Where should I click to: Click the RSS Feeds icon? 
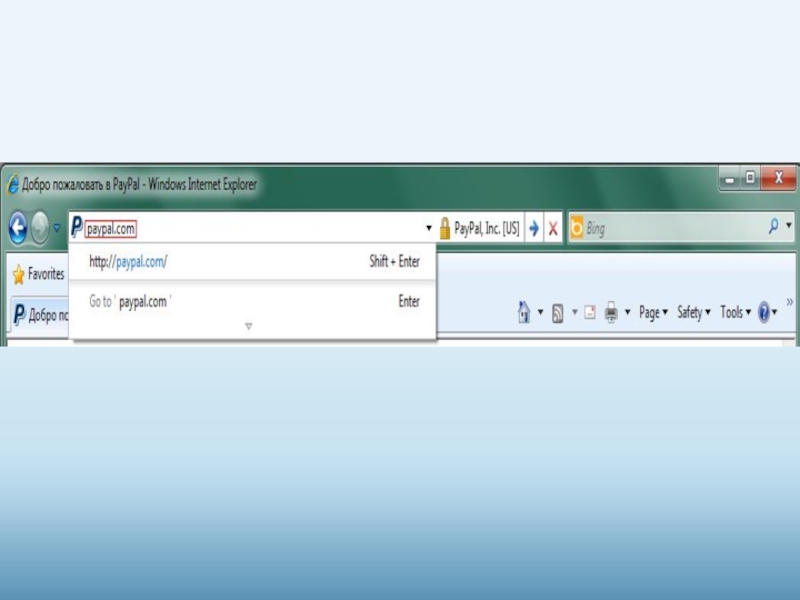pos(557,313)
